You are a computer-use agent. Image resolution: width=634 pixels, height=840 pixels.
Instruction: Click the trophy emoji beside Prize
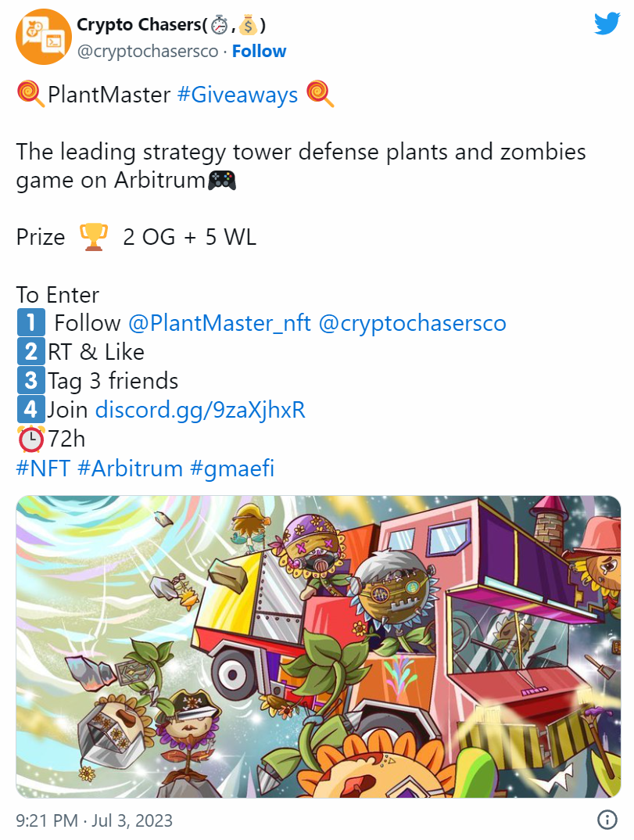(x=94, y=237)
